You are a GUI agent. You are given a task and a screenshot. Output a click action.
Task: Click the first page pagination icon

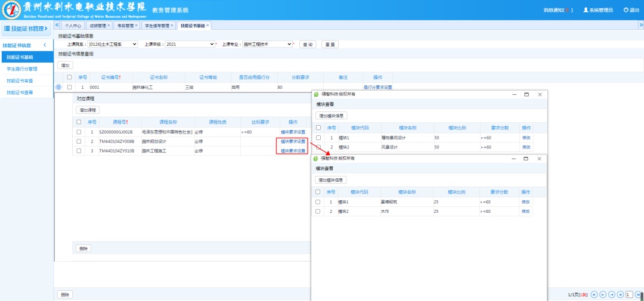click(595, 294)
